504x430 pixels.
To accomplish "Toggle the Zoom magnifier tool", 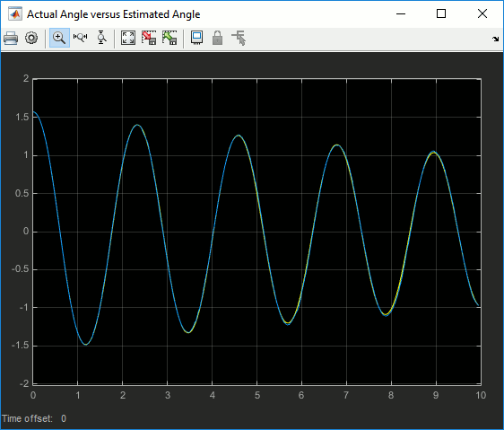I will 59,38.
